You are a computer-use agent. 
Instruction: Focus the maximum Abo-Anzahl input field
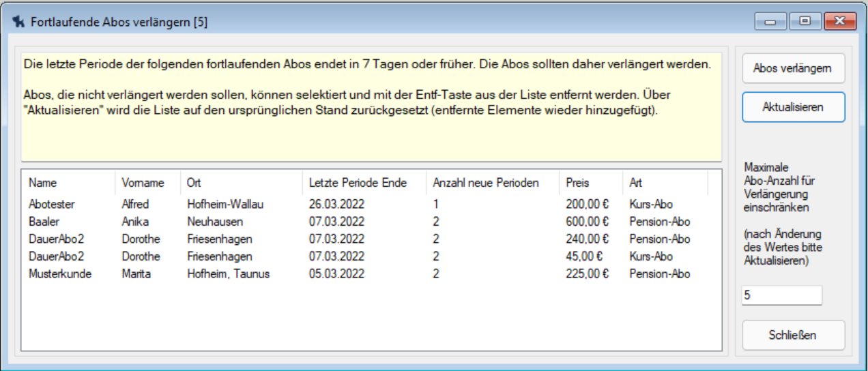pos(781,295)
